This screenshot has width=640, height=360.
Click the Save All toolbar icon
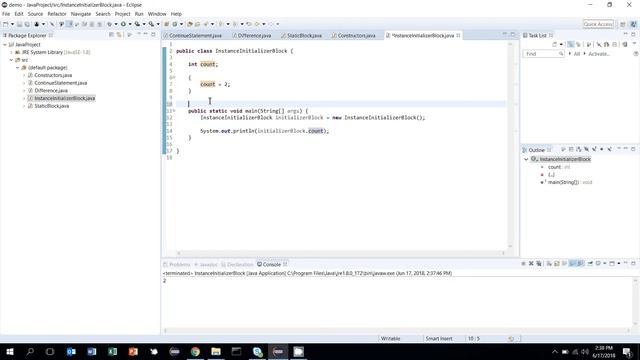(27, 24)
